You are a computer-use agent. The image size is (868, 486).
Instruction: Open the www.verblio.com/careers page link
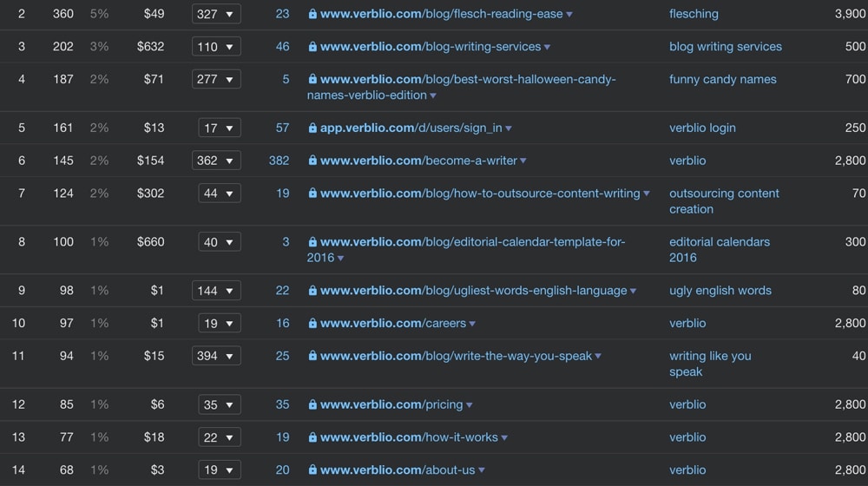pos(393,324)
